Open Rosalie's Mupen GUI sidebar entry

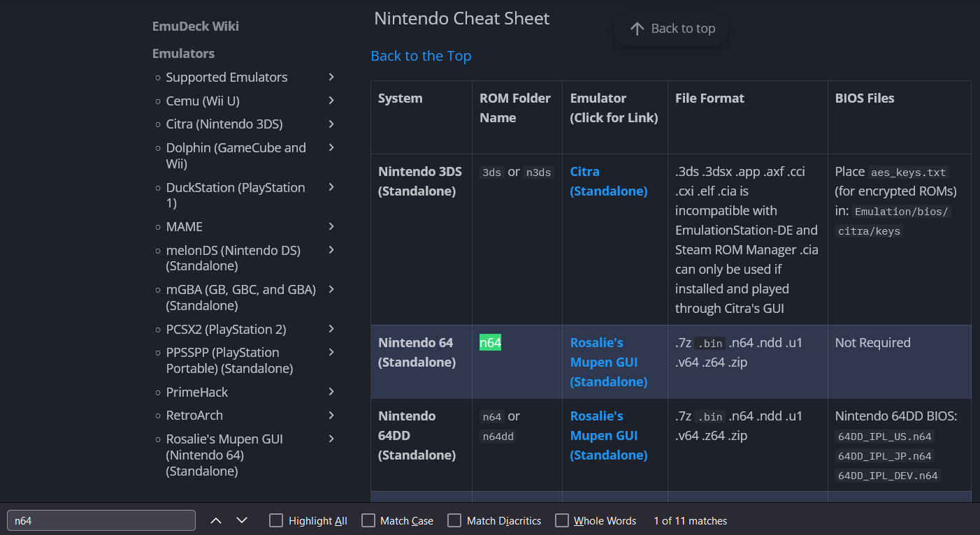point(224,455)
